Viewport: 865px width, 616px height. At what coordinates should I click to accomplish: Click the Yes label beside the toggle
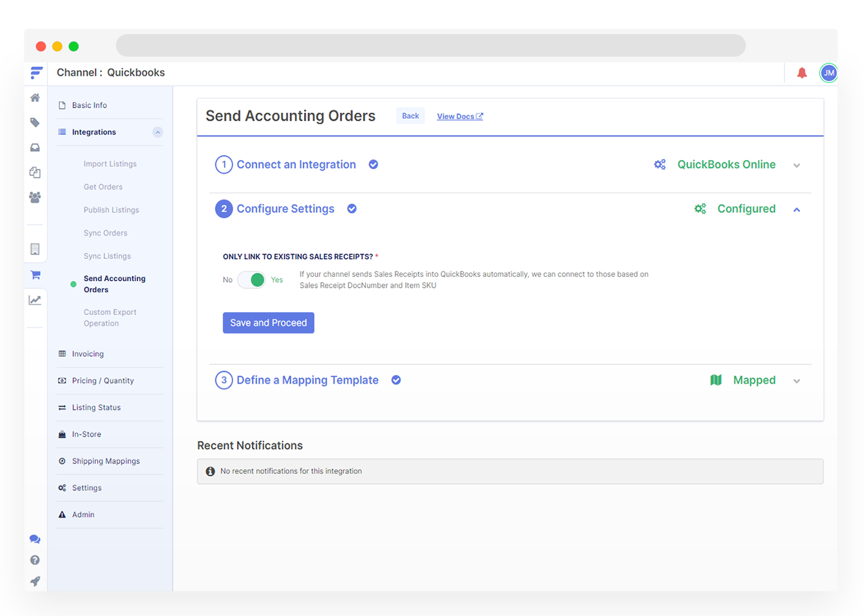pyautogui.click(x=277, y=280)
